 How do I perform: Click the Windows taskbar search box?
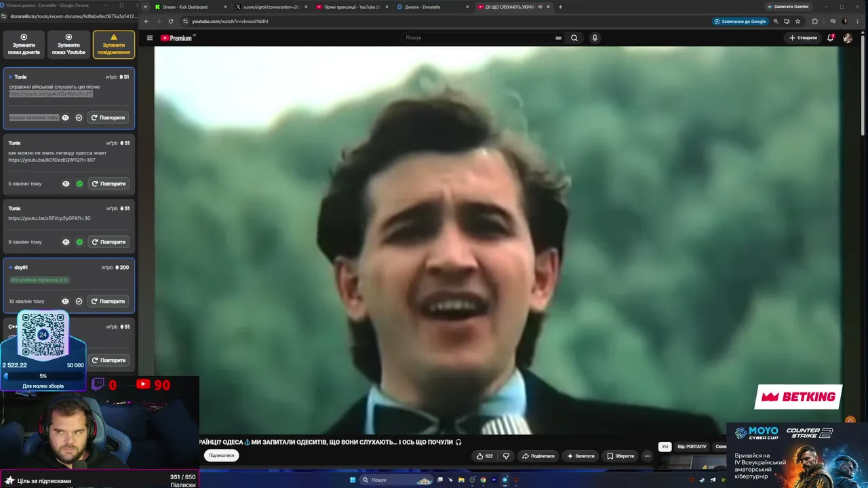click(397, 480)
